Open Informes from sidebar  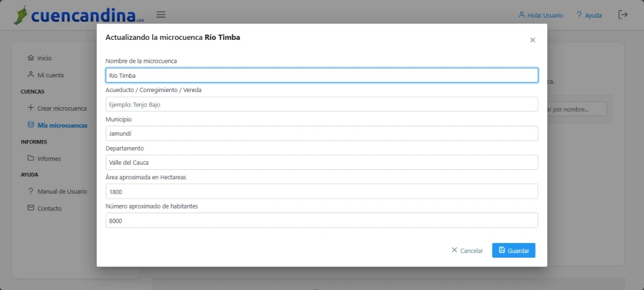pos(49,159)
